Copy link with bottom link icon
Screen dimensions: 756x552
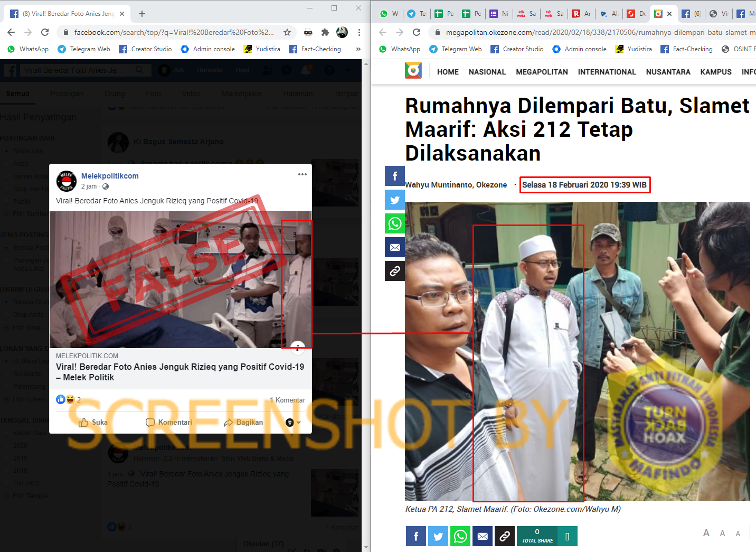coord(505,536)
